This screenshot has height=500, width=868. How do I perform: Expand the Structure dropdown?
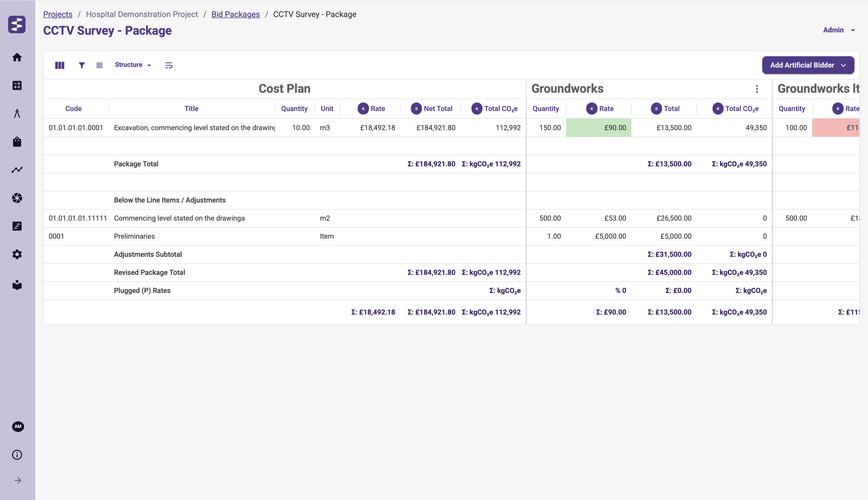(133, 65)
